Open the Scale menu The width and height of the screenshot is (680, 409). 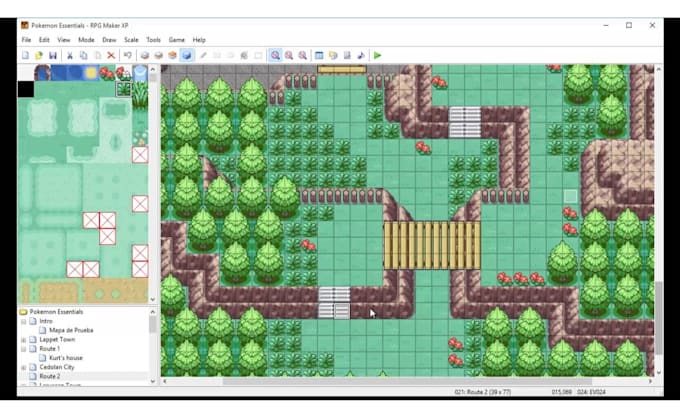click(x=131, y=39)
